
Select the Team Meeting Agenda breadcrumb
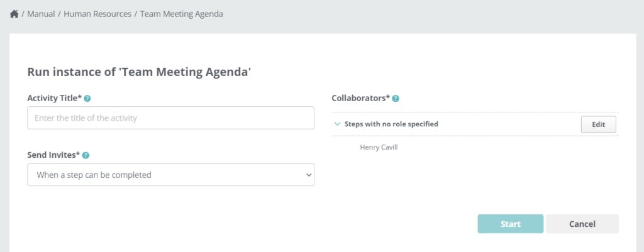[x=182, y=14]
